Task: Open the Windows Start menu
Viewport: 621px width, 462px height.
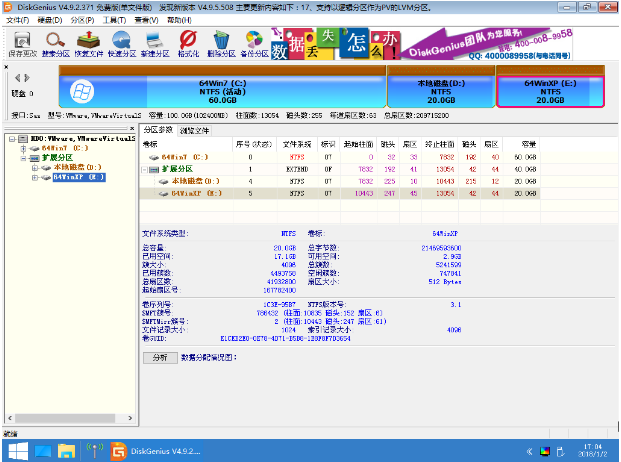Action: click(15, 449)
